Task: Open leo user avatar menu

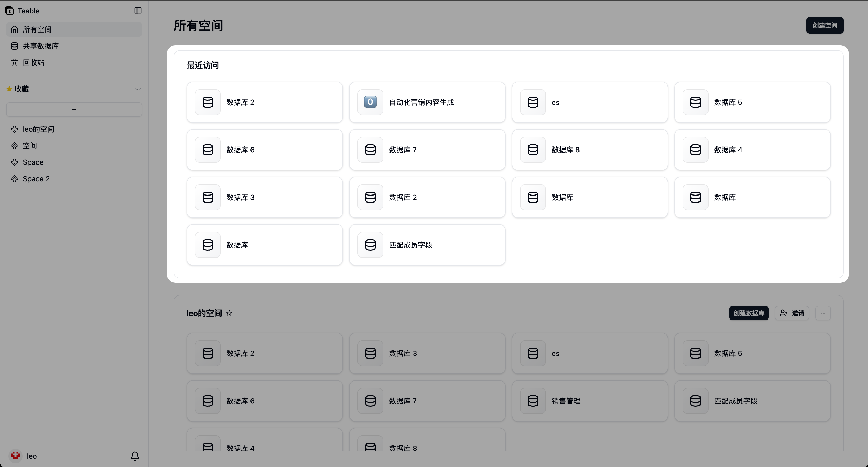Action: tap(16, 456)
